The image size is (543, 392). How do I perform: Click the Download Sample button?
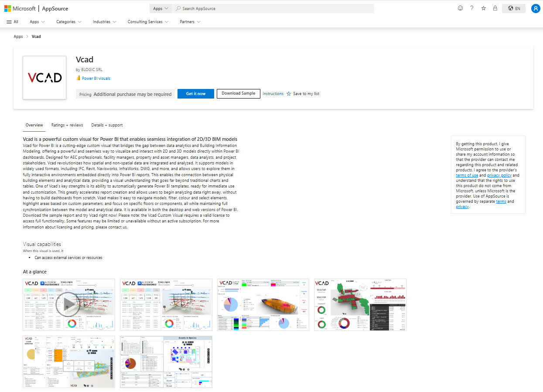coord(239,94)
